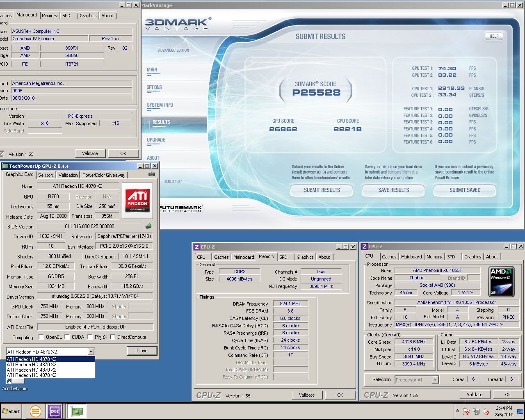
Task: Click the muted volume speaker tray icon
Action: pyautogui.click(x=486, y=411)
